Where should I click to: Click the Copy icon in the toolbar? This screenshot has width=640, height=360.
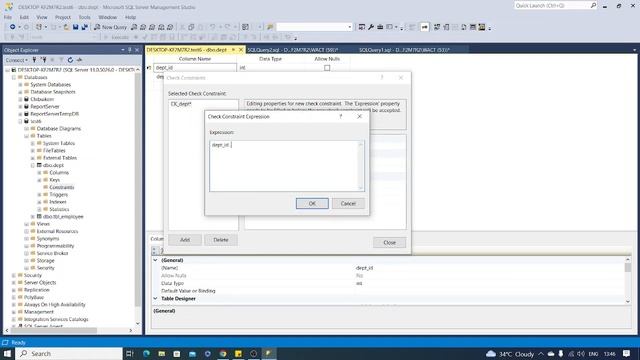[191, 27]
